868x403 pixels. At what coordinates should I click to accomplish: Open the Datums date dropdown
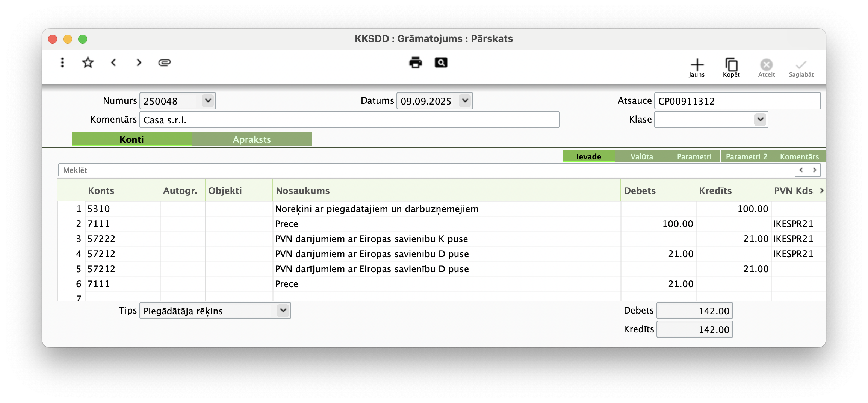(x=465, y=101)
